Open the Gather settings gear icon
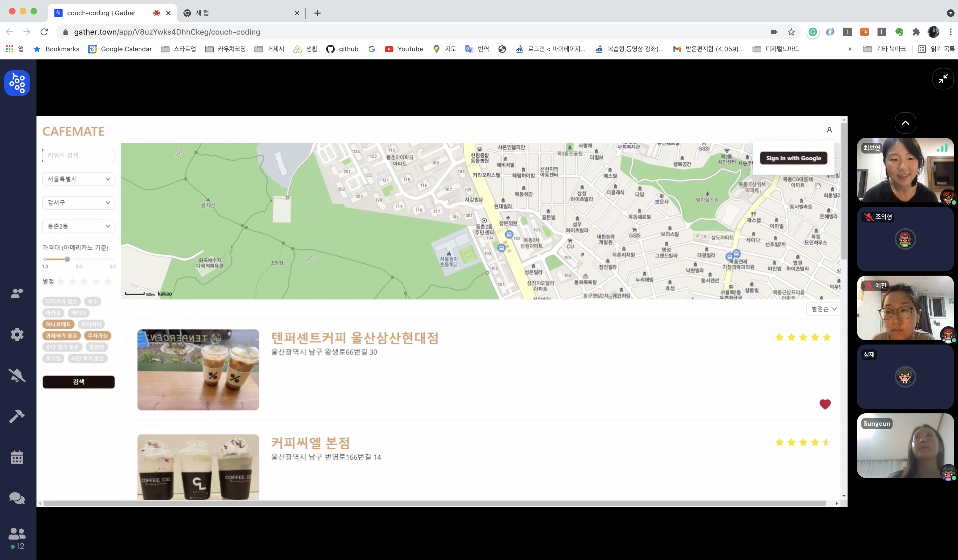Image resolution: width=958 pixels, height=560 pixels. pyautogui.click(x=17, y=335)
